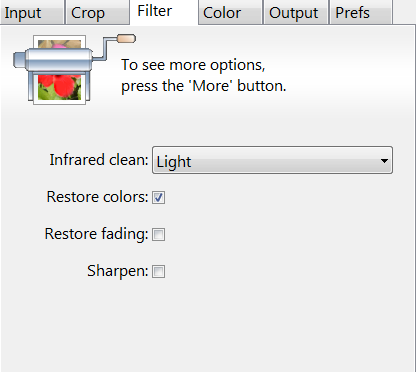Switch to the Input tab
The height and width of the screenshot is (372, 416).
coord(32,13)
